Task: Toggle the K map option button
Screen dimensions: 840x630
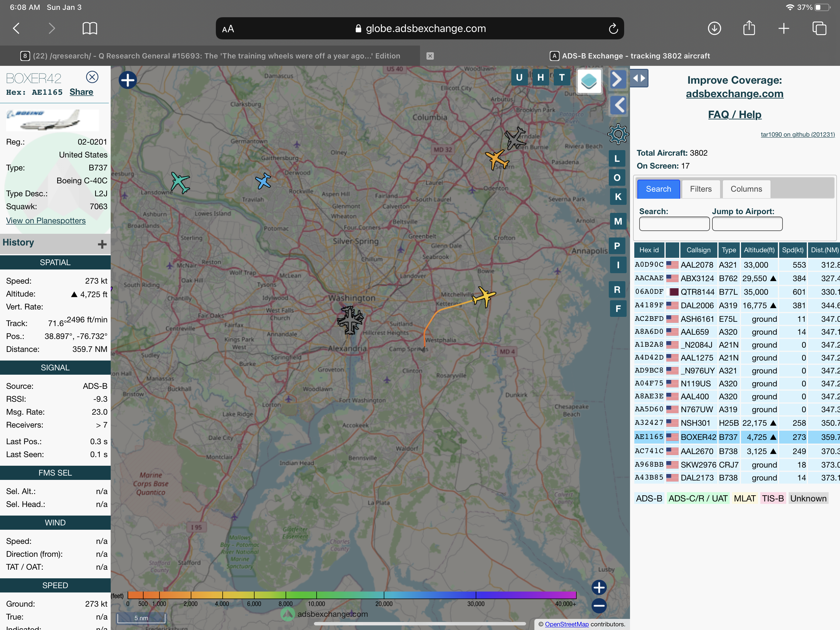Action: tap(618, 197)
